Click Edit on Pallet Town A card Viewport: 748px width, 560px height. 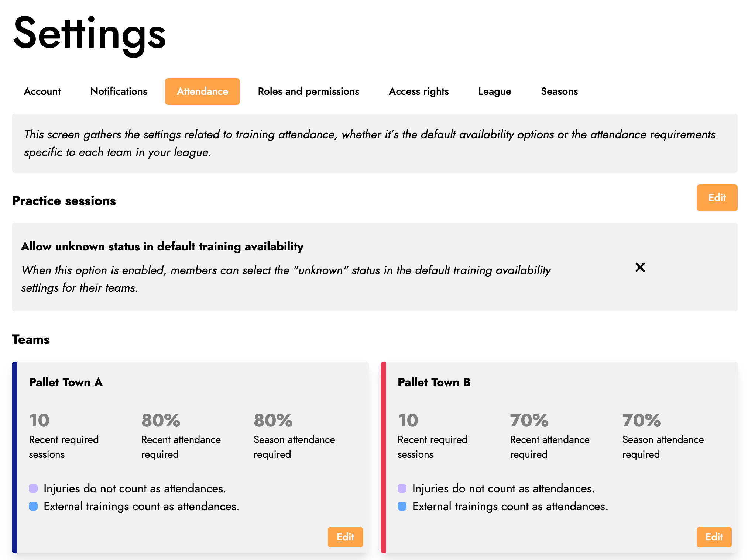[345, 537]
